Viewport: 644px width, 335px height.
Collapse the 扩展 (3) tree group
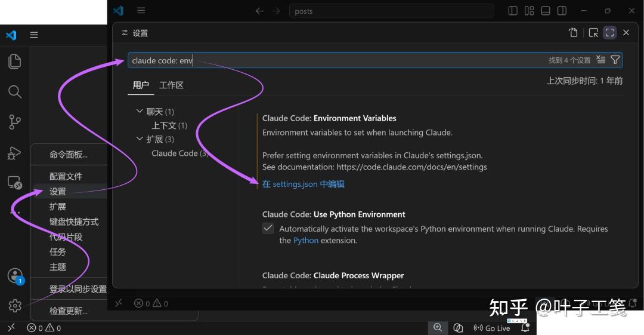pos(139,139)
